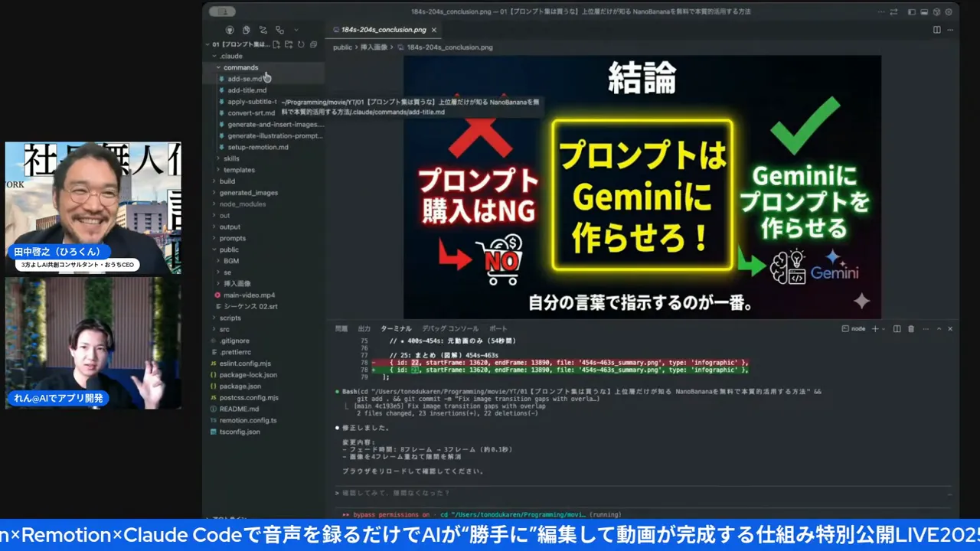
Task: Select the New File icon in Explorer
Action: pyautogui.click(x=276, y=44)
